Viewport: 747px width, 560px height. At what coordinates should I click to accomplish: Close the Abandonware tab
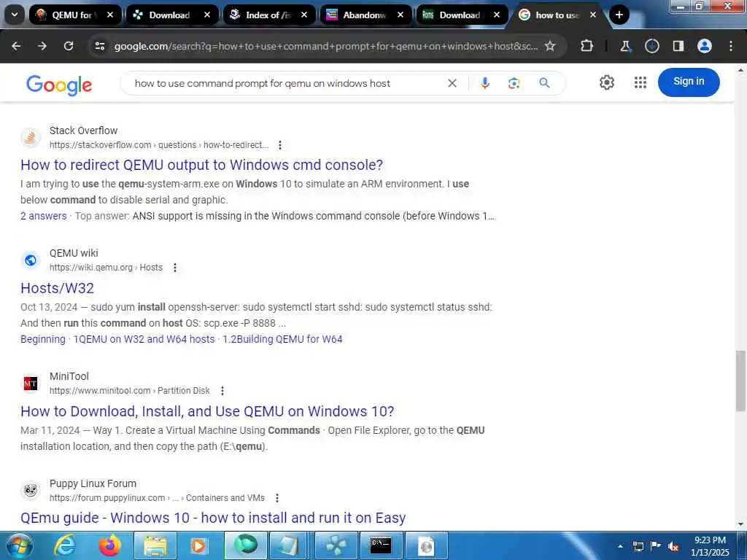tap(400, 15)
